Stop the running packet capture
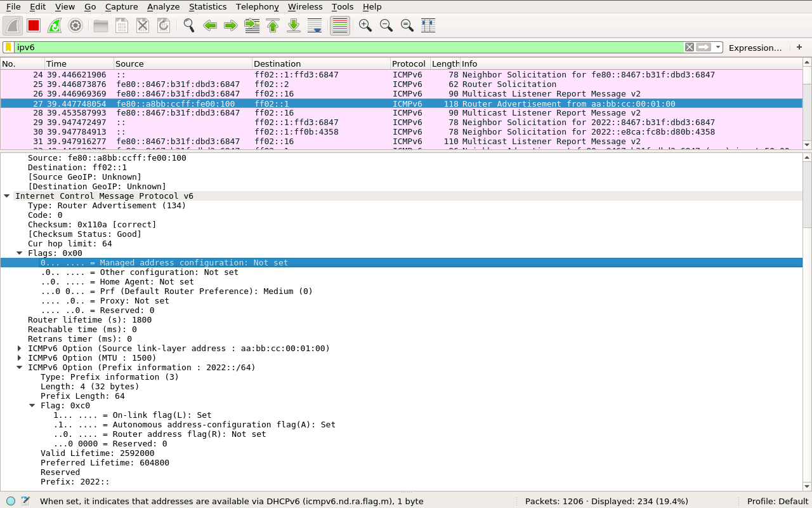Screen dimensions: 812x508 [x=34, y=25]
